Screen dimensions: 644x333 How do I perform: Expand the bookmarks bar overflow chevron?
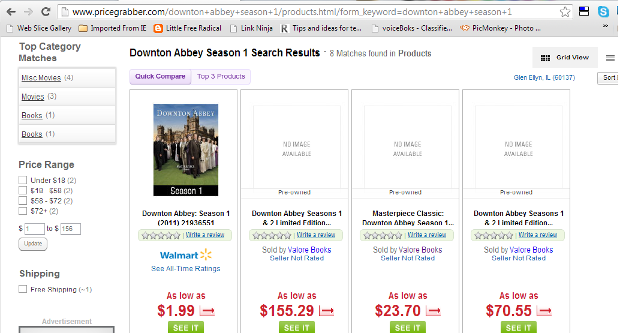605,27
